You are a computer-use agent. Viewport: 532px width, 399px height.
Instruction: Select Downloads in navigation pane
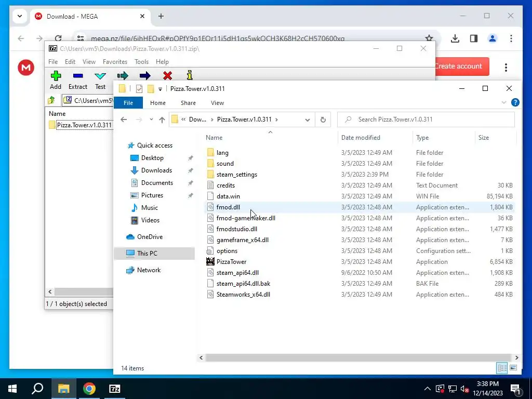pos(156,170)
